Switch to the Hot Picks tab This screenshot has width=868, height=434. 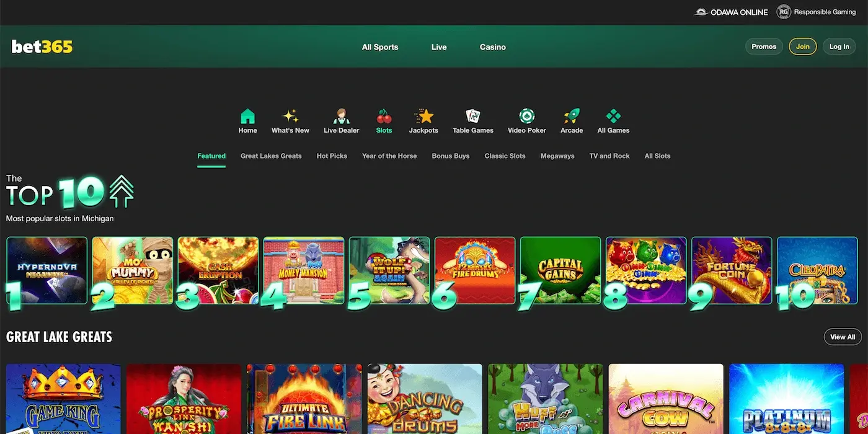332,156
